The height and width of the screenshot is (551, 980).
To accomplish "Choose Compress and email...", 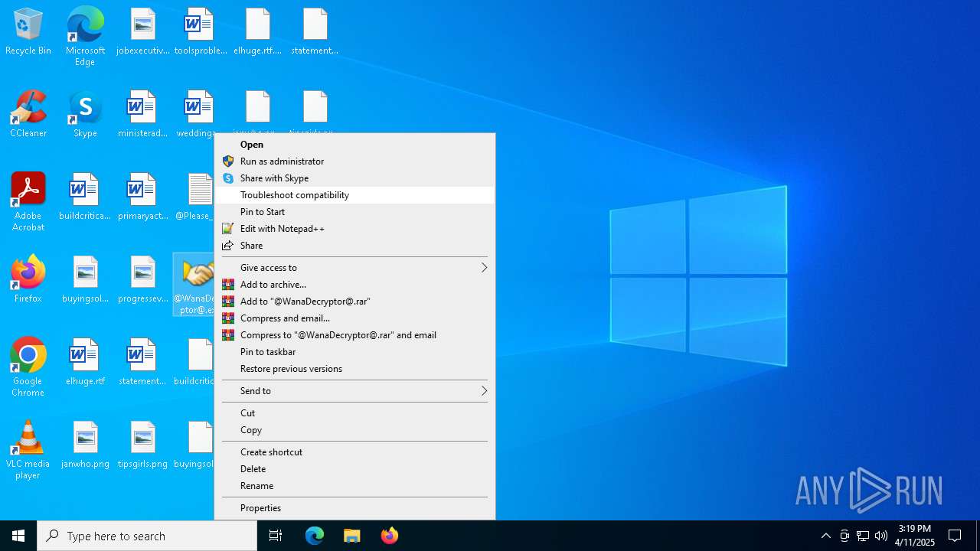I will (354, 318).
